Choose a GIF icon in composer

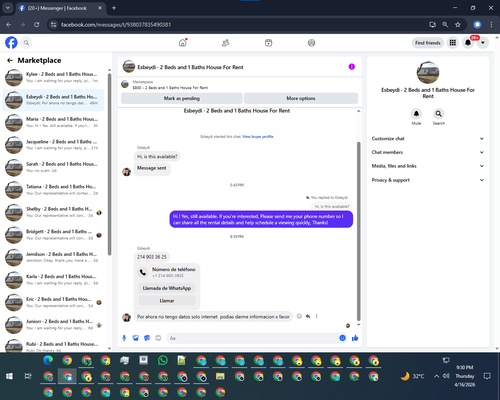[x=158, y=338]
